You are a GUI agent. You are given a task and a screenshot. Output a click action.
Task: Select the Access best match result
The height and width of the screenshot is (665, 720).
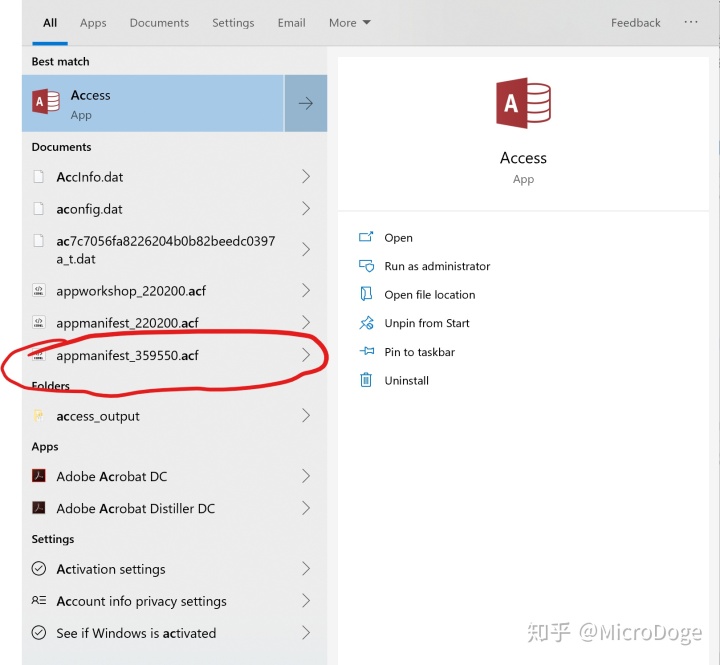(x=152, y=103)
